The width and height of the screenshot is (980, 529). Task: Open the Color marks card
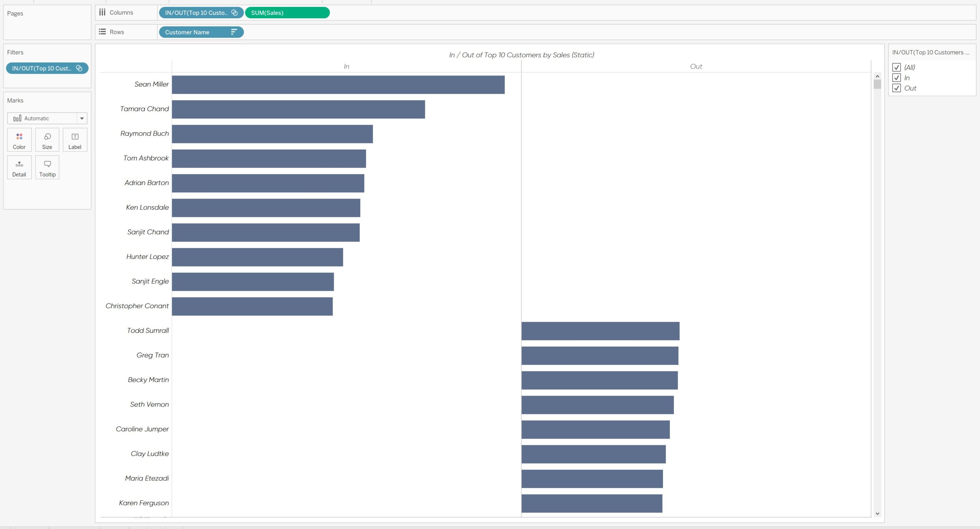[19, 140]
